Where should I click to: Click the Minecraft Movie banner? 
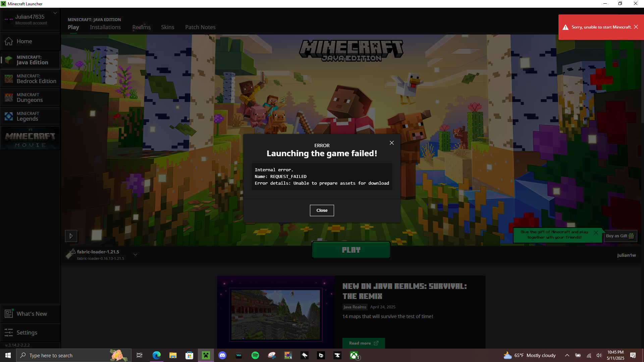point(30,138)
